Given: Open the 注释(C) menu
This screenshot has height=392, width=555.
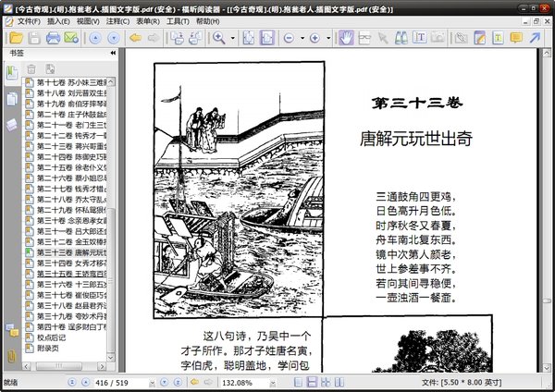Looking at the screenshot, I should click(117, 21).
